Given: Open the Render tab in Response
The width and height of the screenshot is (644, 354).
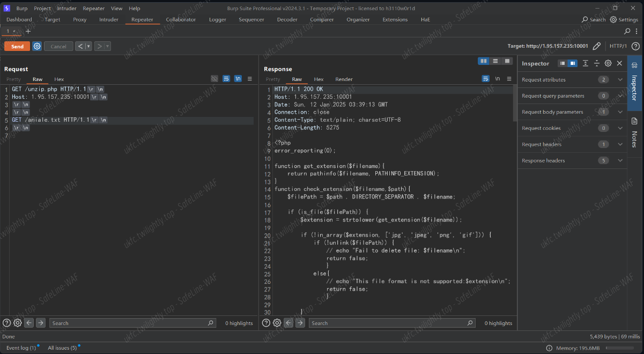Looking at the screenshot, I should click(344, 79).
